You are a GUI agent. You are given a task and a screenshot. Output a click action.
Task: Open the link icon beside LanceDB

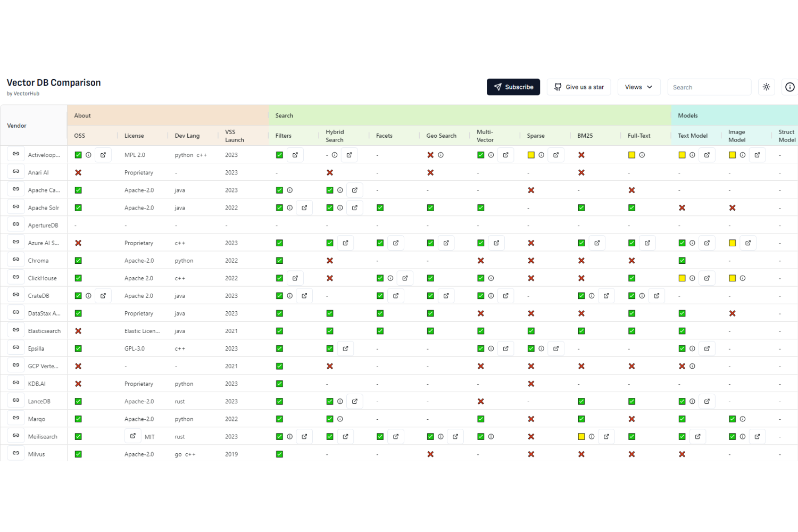pos(16,400)
